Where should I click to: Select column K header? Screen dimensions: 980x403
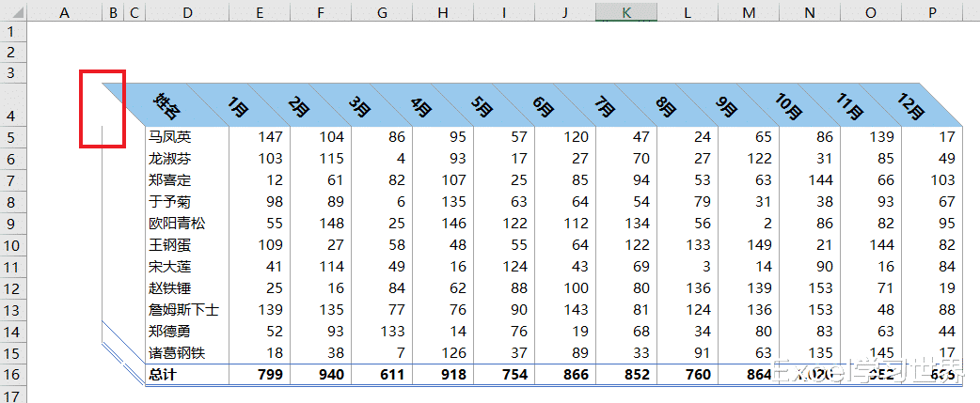point(626,11)
